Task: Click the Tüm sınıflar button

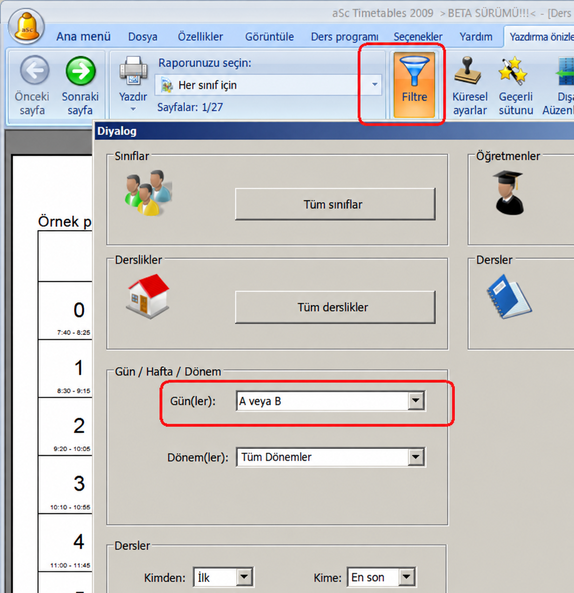Action: click(335, 204)
